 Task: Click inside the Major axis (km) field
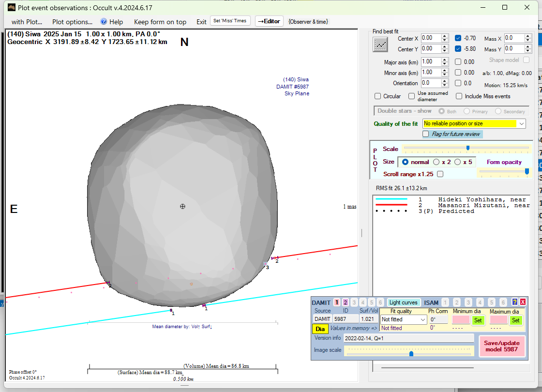pyautogui.click(x=430, y=62)
